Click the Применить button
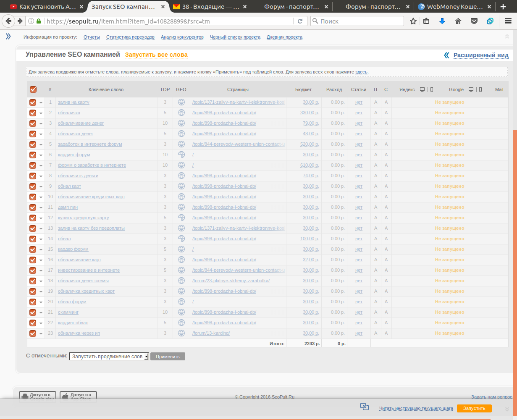Screen dimensions: 517x420 pyautogui.click(x=168, y=357)
